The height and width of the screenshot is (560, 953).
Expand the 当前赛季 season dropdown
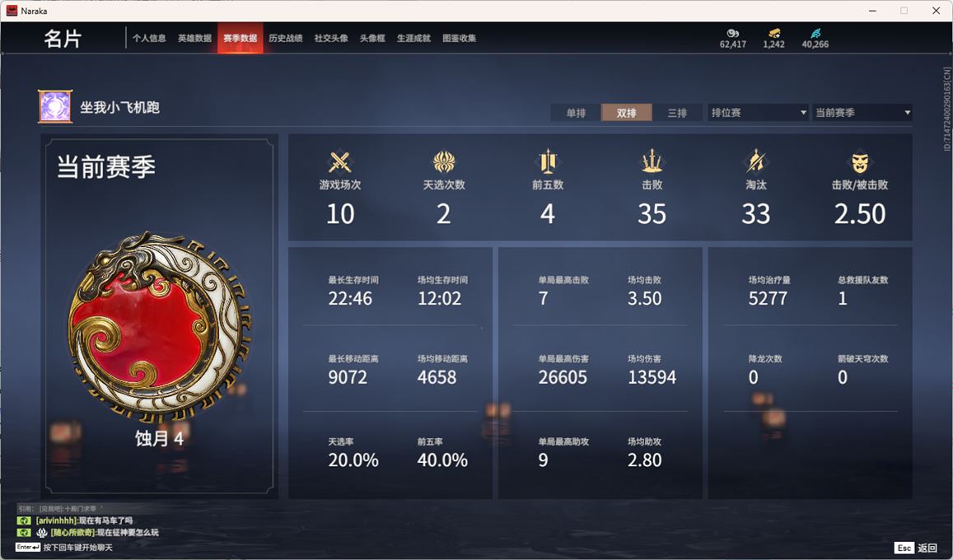point(862,112)
